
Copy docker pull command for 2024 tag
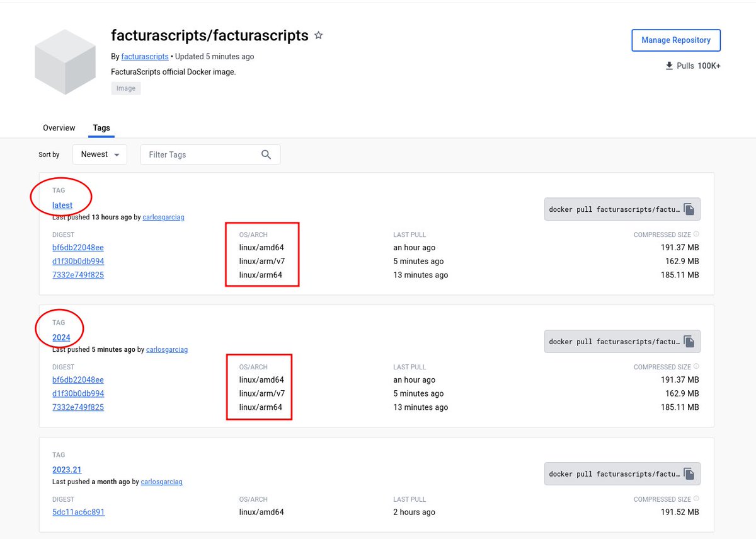click(x=689, y=342)
